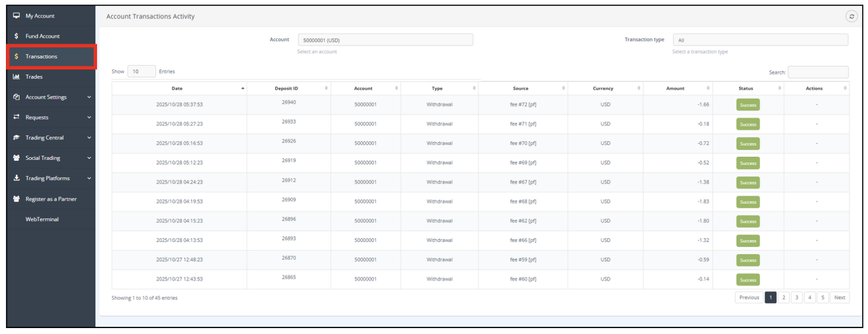Click the Trades bar chart icon

click(x=17, y=76)
